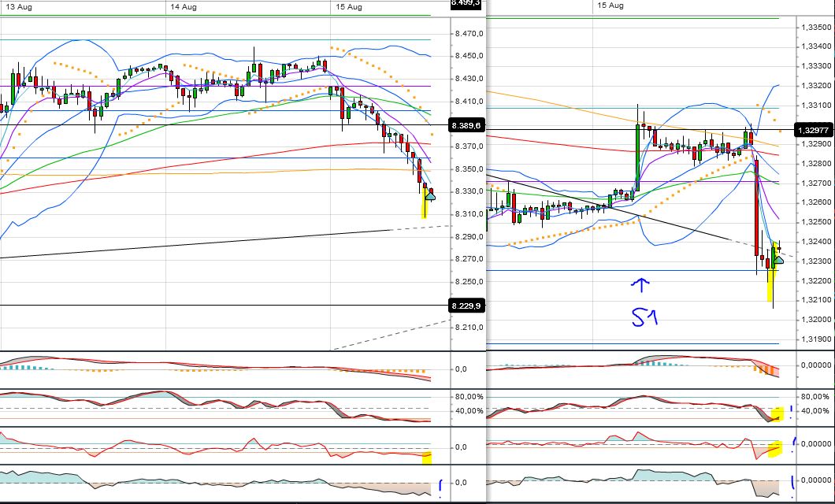Click the 14 Aug date label
The height and width of the screenshot is (504, 835).
pos(184,7)
